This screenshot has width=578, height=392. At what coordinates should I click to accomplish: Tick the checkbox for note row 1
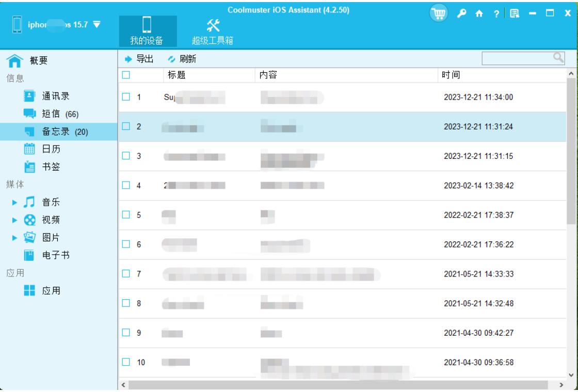[126, 97]
